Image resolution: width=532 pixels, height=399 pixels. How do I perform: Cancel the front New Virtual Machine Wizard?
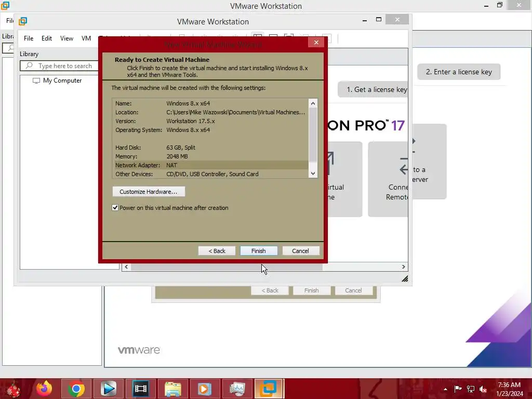(301, 251)
